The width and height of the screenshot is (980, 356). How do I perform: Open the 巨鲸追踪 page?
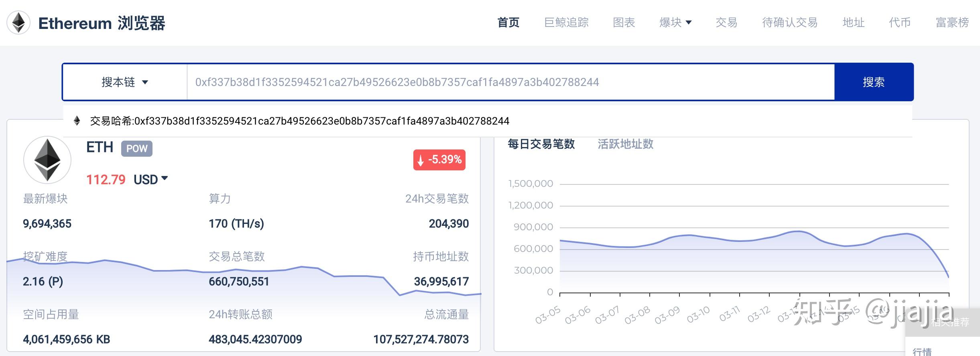pyautogui.click(x=566, y=23)
